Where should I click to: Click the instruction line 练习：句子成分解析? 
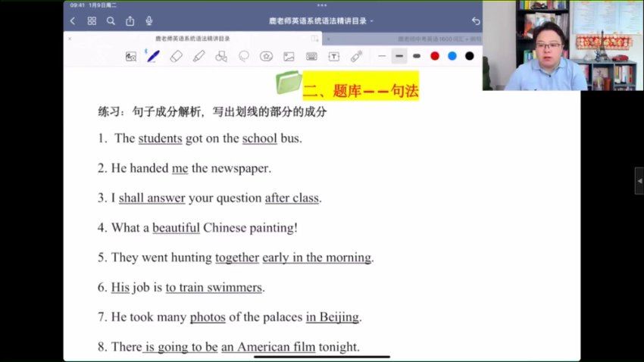(212, 111)
